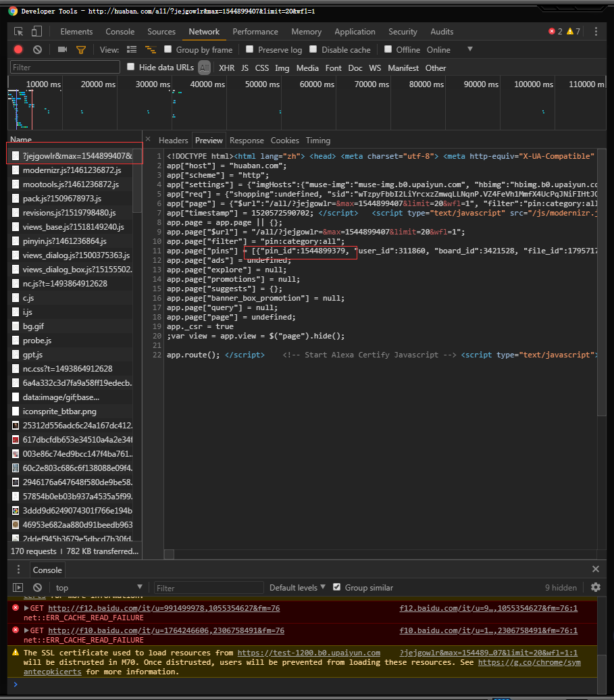Check the Disable cache option
Screen dimensions: 614x700
coord(313,49)
